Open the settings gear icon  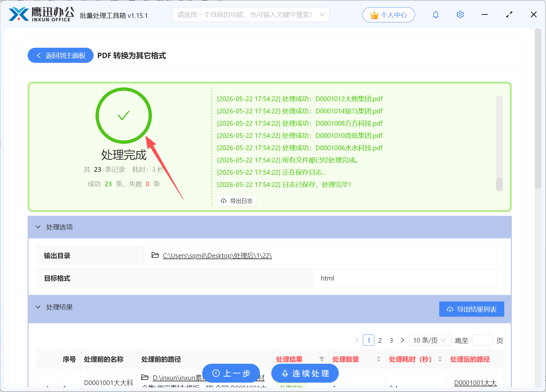coord(460,14)
